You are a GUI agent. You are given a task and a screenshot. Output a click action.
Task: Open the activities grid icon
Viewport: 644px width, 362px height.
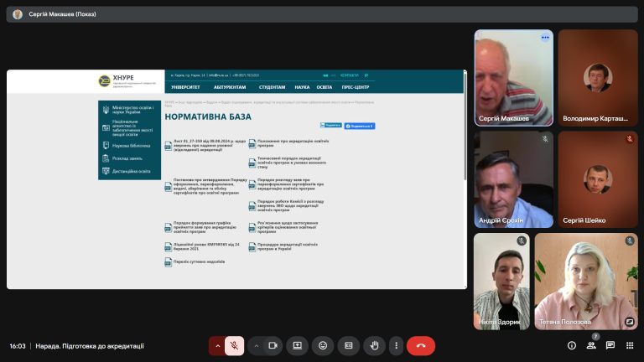(630, 345)
